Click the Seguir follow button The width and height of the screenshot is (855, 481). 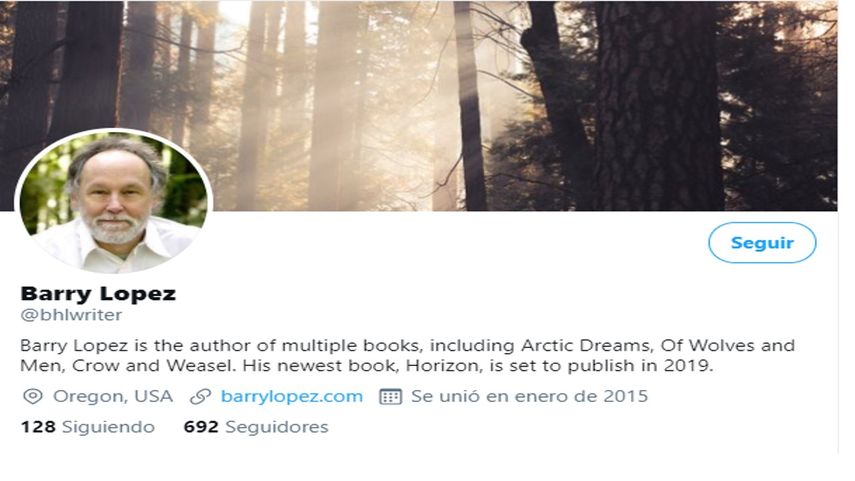pyautogui.click(x=762, y=243)
